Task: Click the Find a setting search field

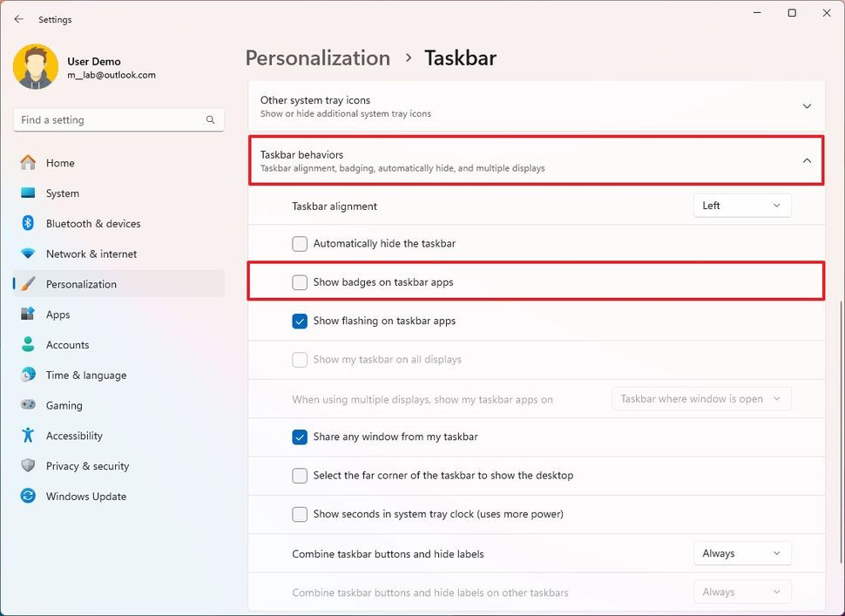Action: (118, 119)
